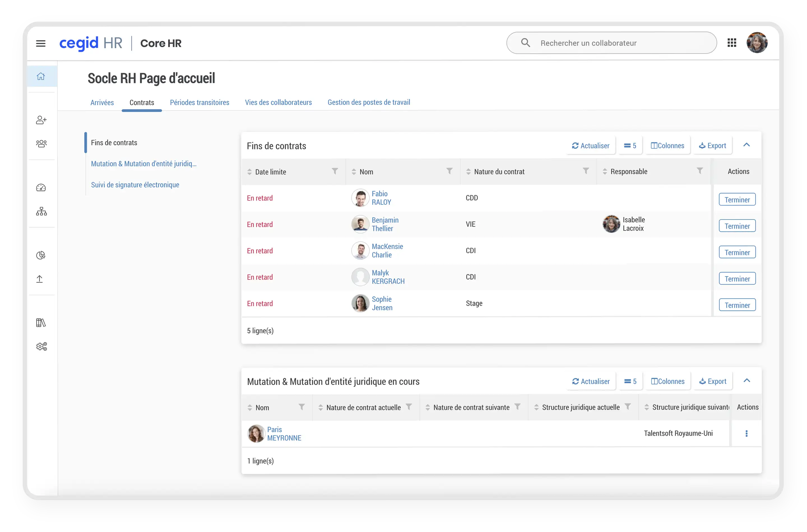The image size is (807, 532).
Task: Open the Arrivées tab
Action: [102, 102]
